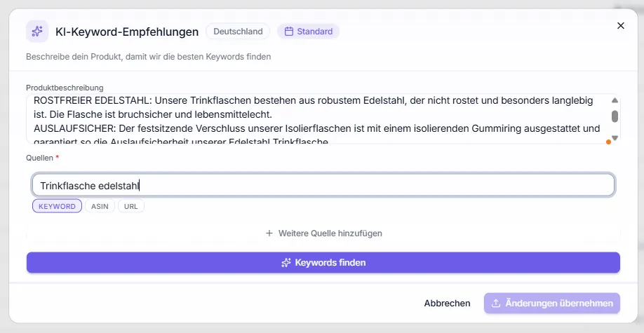Focus the Trinkflasche edelstahl source field
This screenshot has width=644, height=333.
click(323, 186)
